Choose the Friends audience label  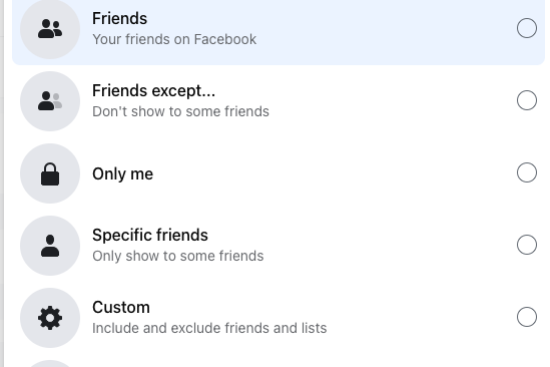coord(120,19)
